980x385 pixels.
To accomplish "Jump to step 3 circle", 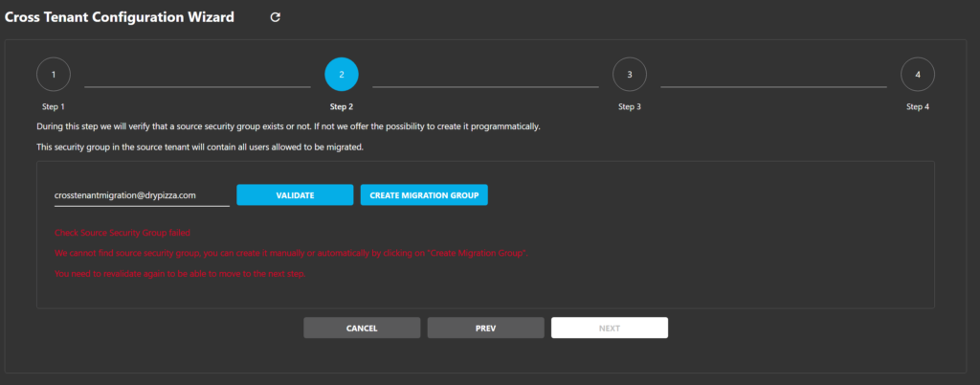I will pyautogui.click(x=630, y=75).
